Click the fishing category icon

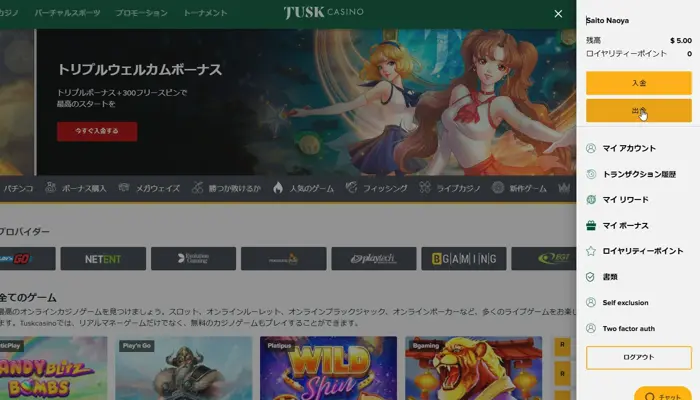pyautogui.click(x=351, y=188)
